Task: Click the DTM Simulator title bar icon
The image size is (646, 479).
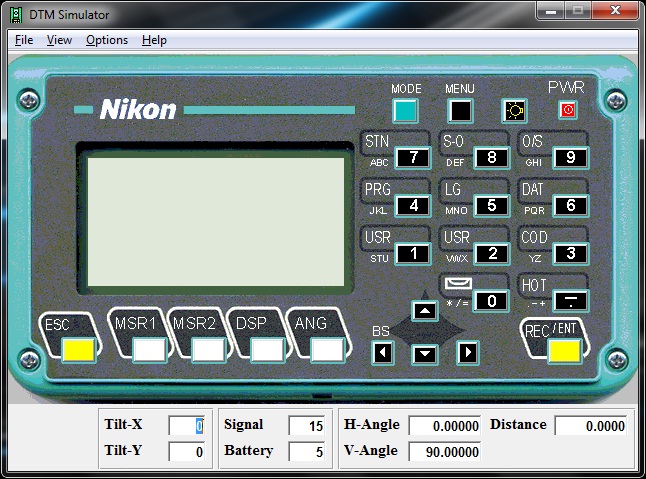Action: click(x=16, y=15)
